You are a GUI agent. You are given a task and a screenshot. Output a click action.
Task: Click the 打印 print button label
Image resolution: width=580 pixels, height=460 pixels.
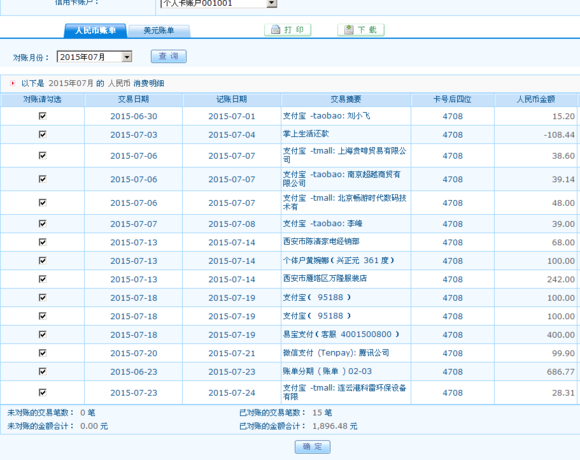pos(294,30)
